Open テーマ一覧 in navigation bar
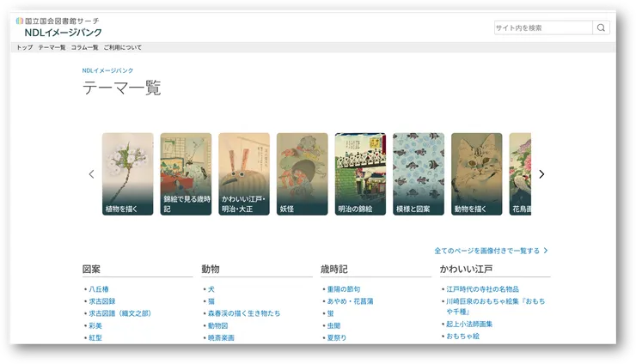The image size is (636, 364). coord(52,47)
